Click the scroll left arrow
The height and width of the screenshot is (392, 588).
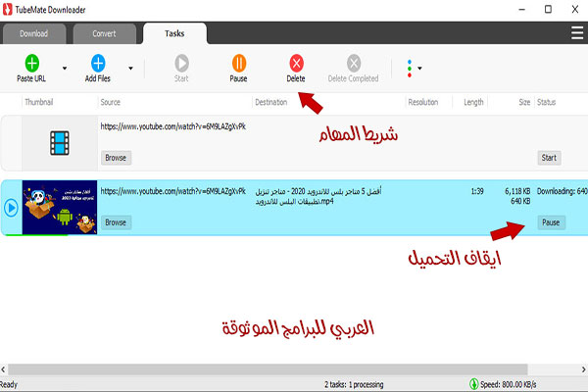3,369
